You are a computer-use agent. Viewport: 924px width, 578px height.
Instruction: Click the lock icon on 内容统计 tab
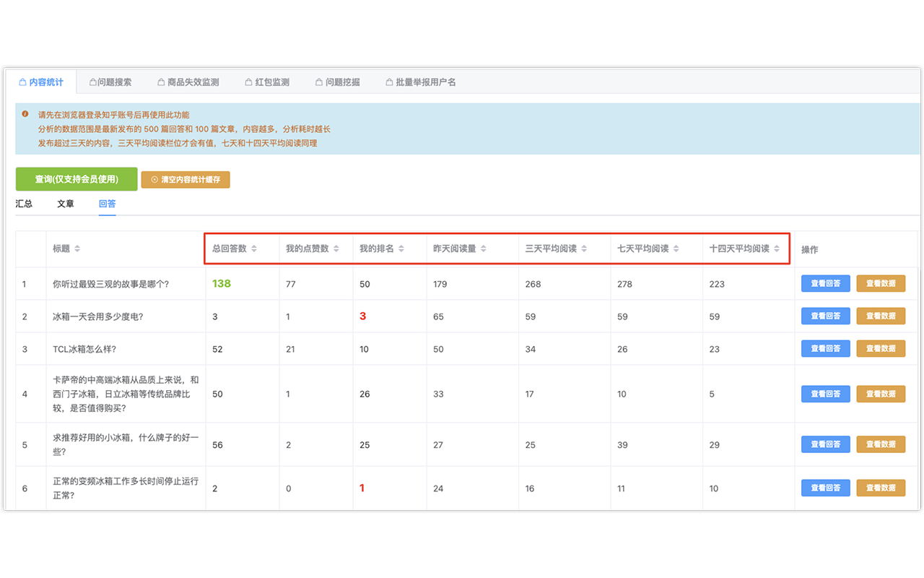tap(23, 82)
